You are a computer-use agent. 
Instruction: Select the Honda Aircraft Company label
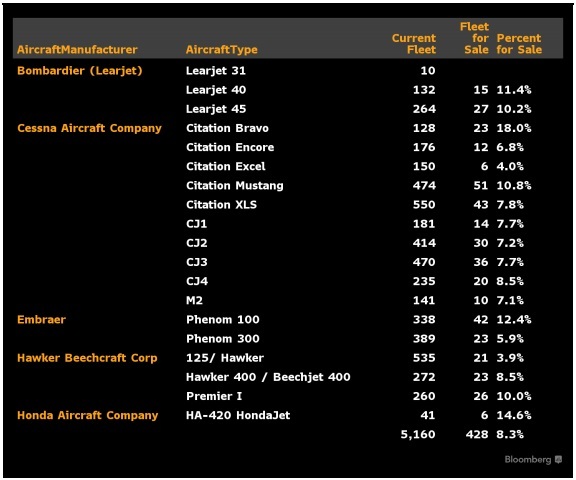[x=87, y=415]
